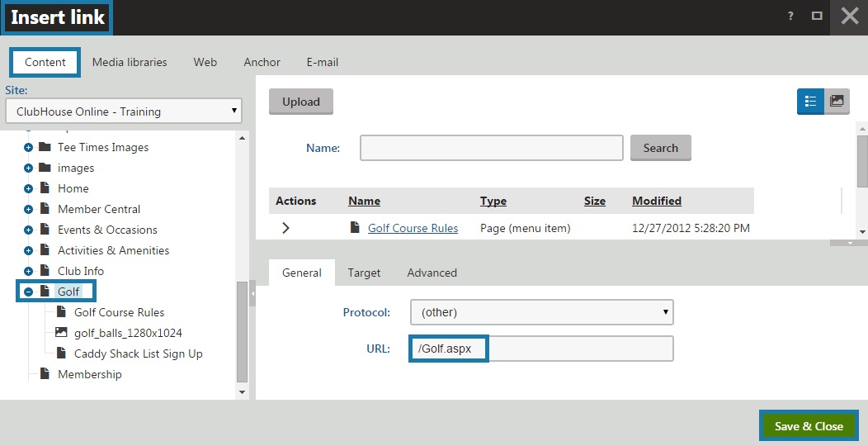Click the Tee Times Images folder icon
This screenshot has width=868, height=446.
45,147
